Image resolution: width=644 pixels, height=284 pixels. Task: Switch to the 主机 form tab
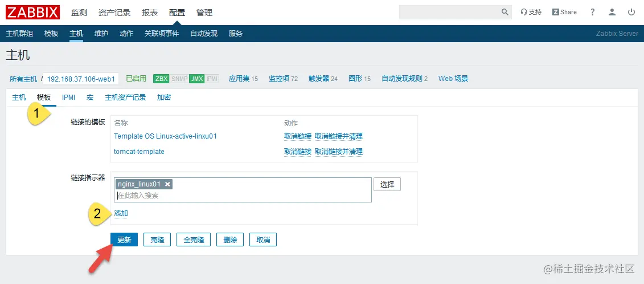[x=19, y=98]
